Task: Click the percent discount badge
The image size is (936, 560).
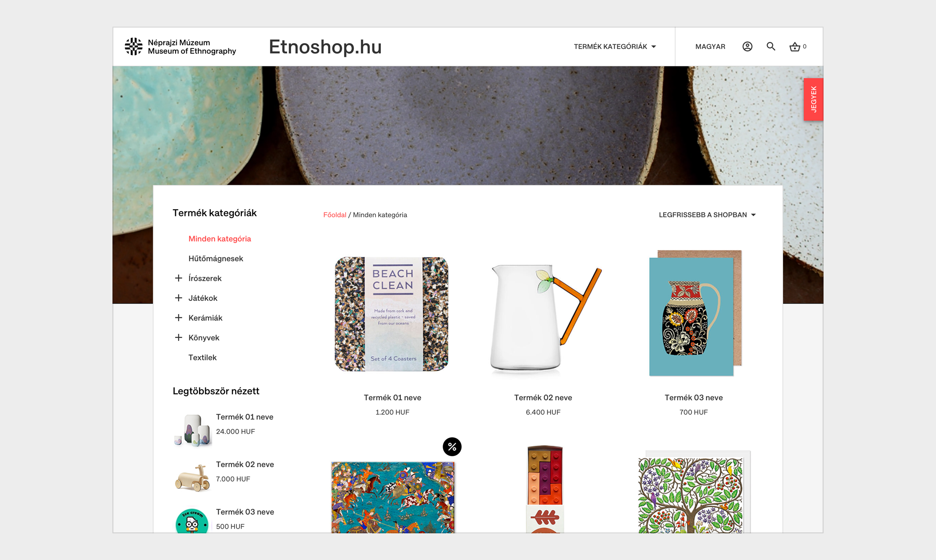Action: coord(452,447)
